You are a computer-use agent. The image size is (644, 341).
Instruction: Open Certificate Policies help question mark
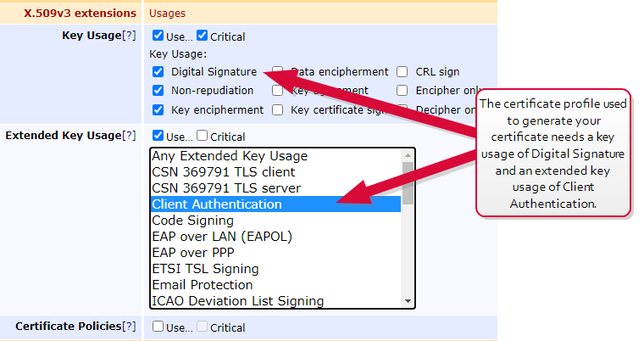click(128, 326)
